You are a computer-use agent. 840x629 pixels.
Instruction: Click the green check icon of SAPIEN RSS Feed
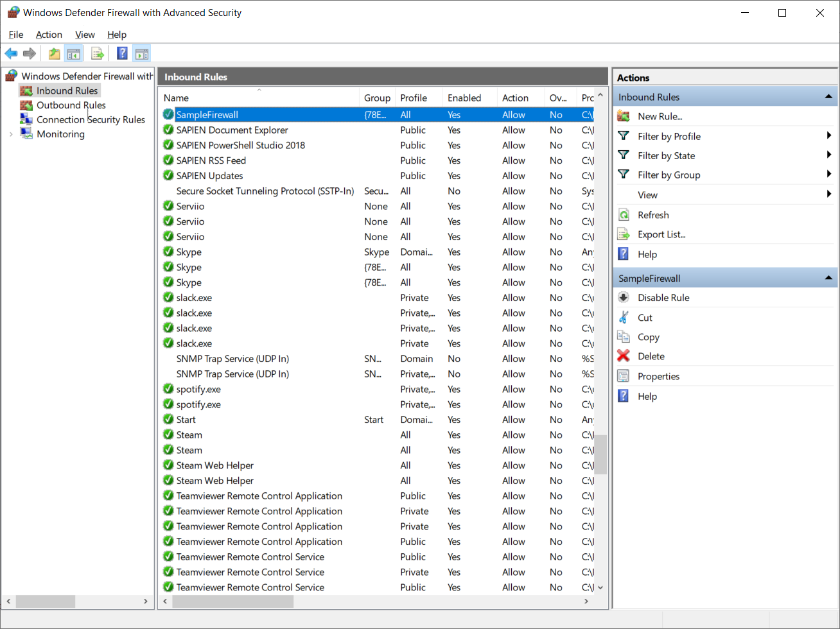(168, 160)
